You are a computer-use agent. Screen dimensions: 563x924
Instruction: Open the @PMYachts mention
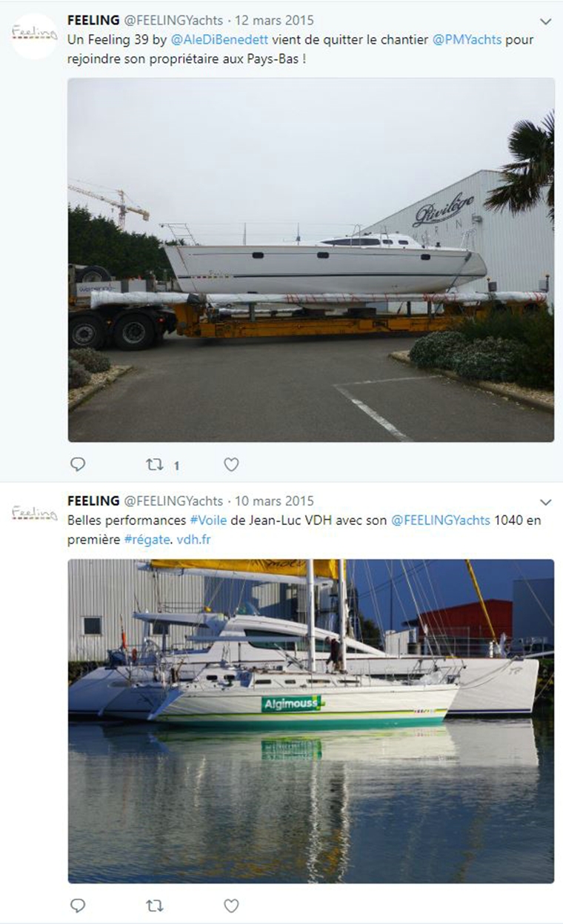click(x=467, y=39)
